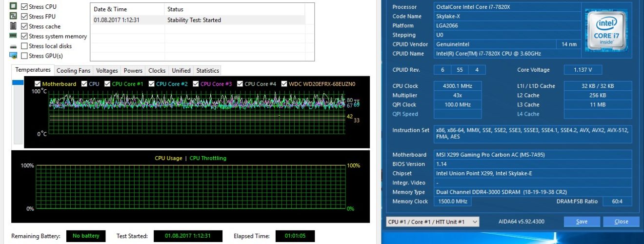Click the CPU Throttling legend label

tap(208, 158)
